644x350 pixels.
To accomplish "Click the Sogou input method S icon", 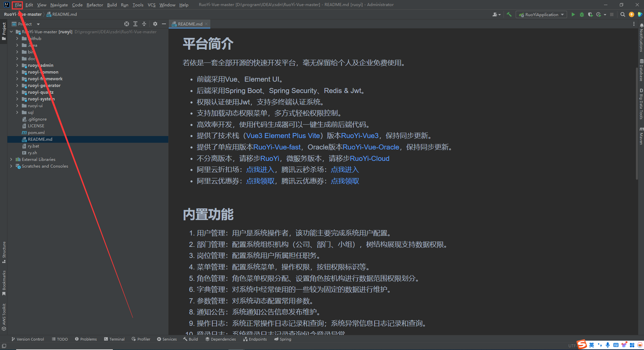I will [x=582, y=345].
